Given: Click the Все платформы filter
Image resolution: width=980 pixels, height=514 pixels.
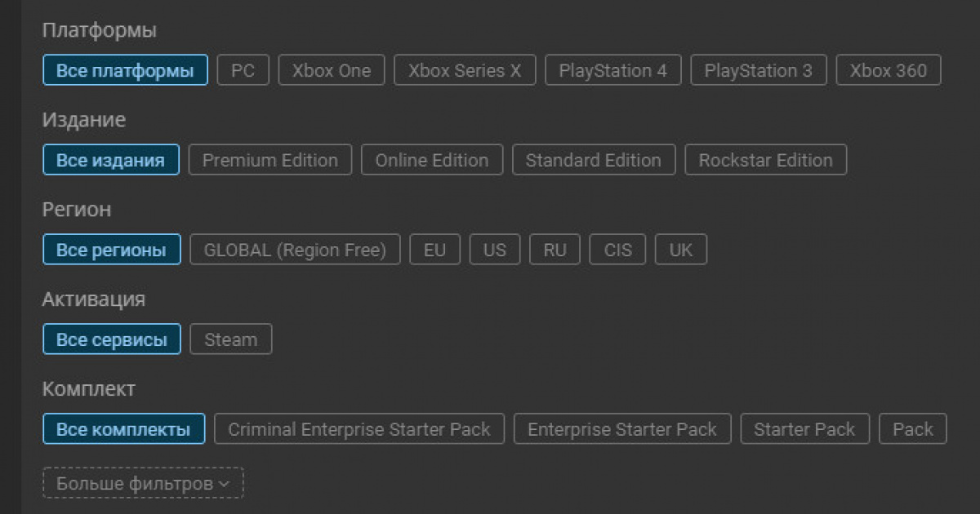Looking at the screenshot, I should [x=125, y=70].
